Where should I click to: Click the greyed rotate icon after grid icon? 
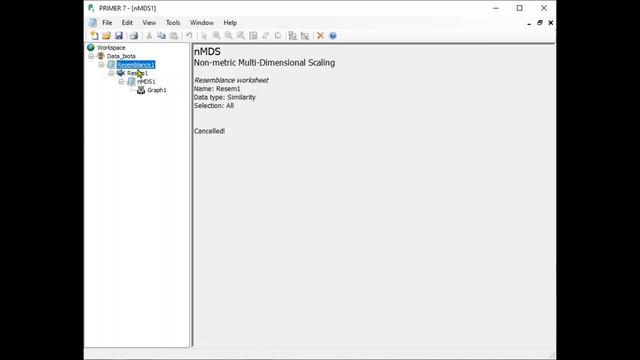pyautogui.click(x=266, y=36)
